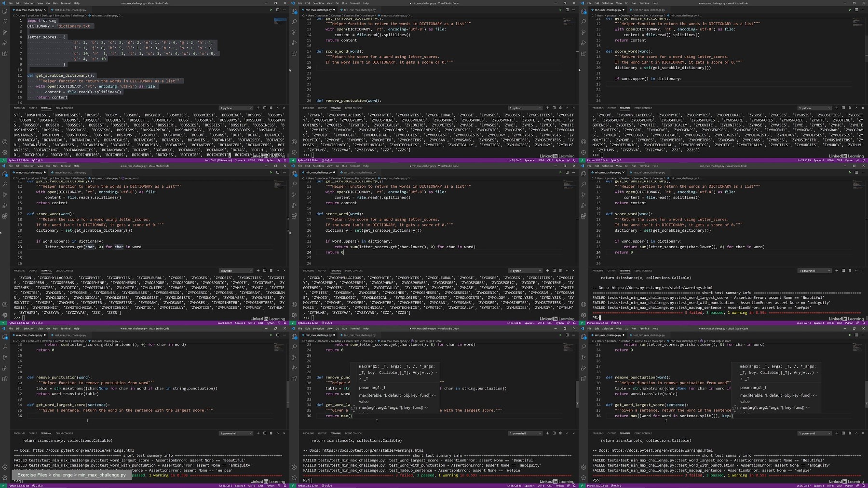Switch to test_min_max_challenge.py tab in 'import string' window

[x=70, y=10]
